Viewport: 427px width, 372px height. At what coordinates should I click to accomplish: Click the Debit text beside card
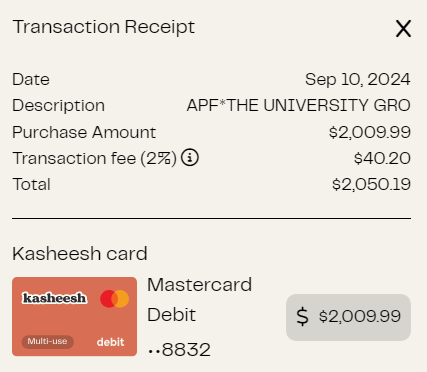point(171,315)
